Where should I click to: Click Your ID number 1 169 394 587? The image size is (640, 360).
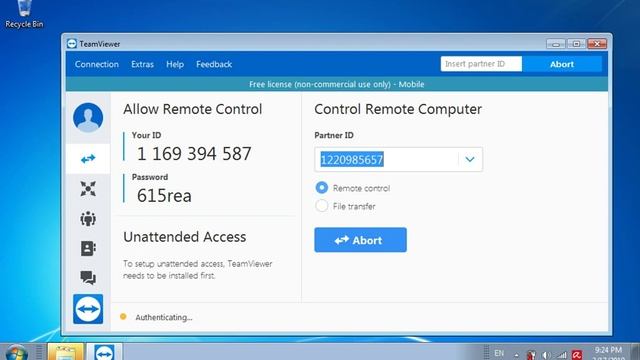(194, 154)
